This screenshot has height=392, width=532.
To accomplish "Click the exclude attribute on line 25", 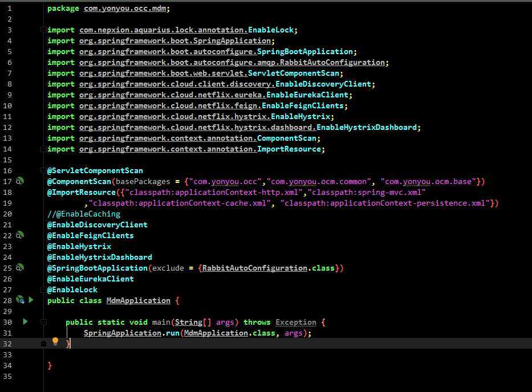I will coord(168,268).
